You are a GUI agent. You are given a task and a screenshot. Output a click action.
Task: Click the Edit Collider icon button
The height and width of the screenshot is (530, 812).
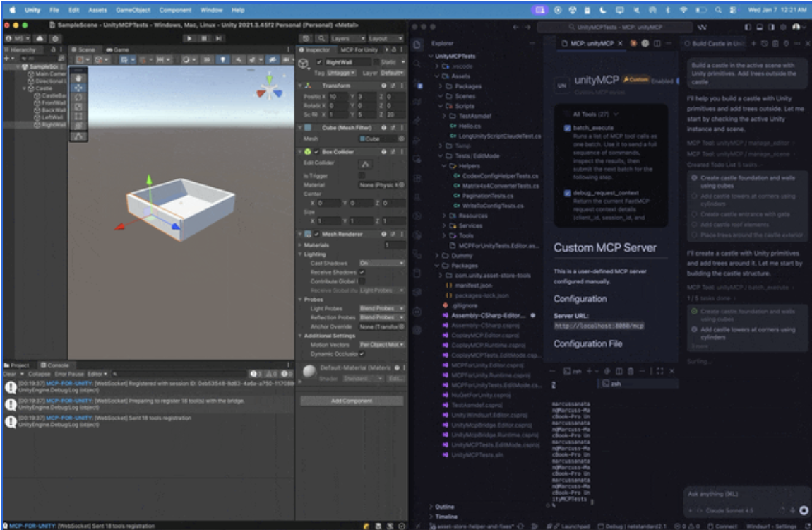[365, 164]
